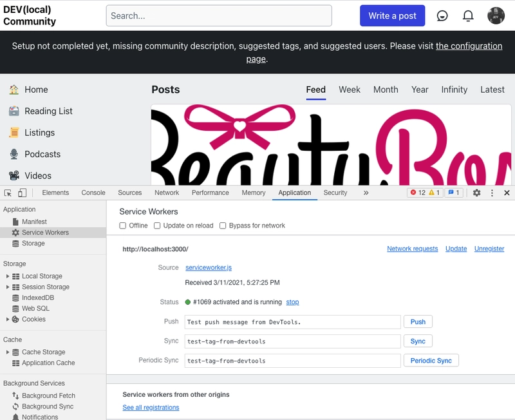Select the Web SQL database icon
The image size is (515, 420).
pos(15,309)
